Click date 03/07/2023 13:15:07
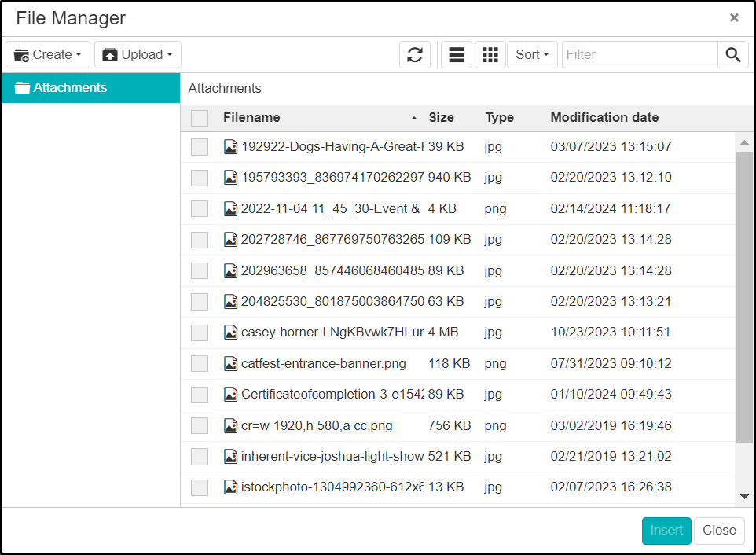This screenshot has height=555, width=756. [x=611, y=146]
